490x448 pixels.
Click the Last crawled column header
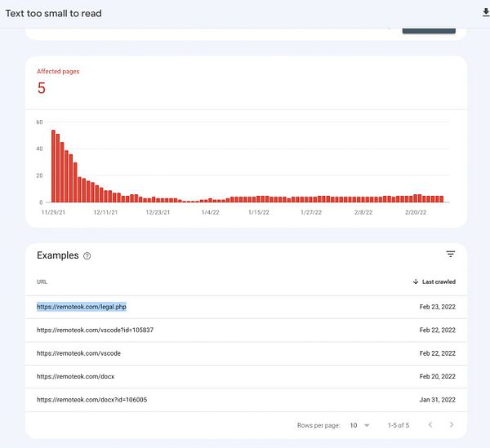(x=439, y=282)
